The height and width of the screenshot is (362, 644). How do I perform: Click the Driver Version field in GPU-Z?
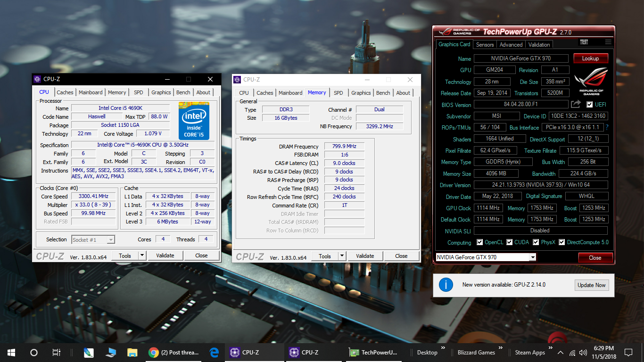[x=541, y=185]
